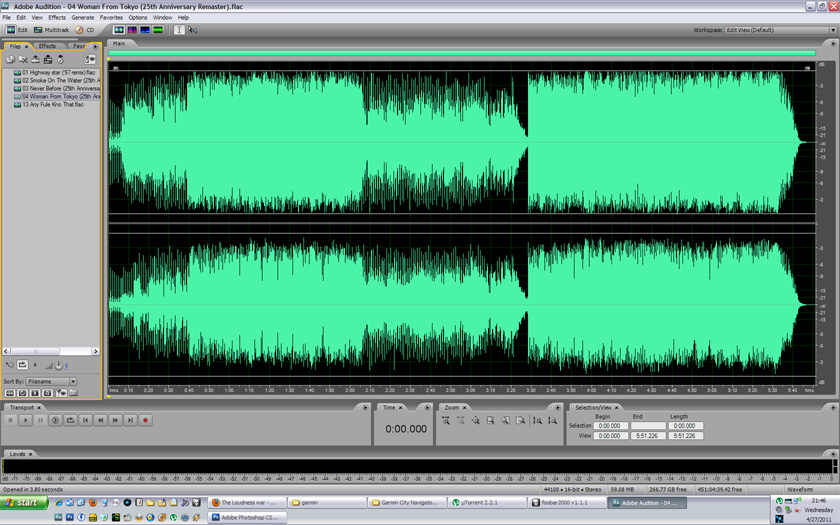Select the Scrub tool
Screen dimensions: 840x525
192,30
